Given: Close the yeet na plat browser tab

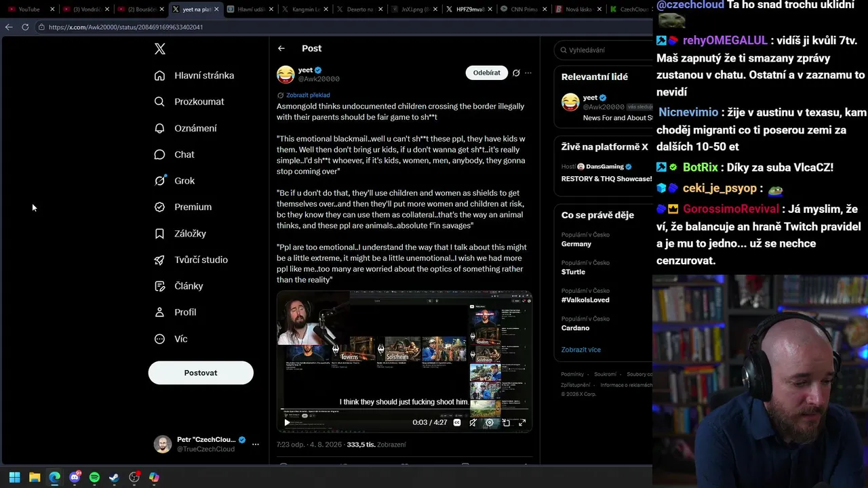Looking at the screenshot, I should (x=216, y=9).
